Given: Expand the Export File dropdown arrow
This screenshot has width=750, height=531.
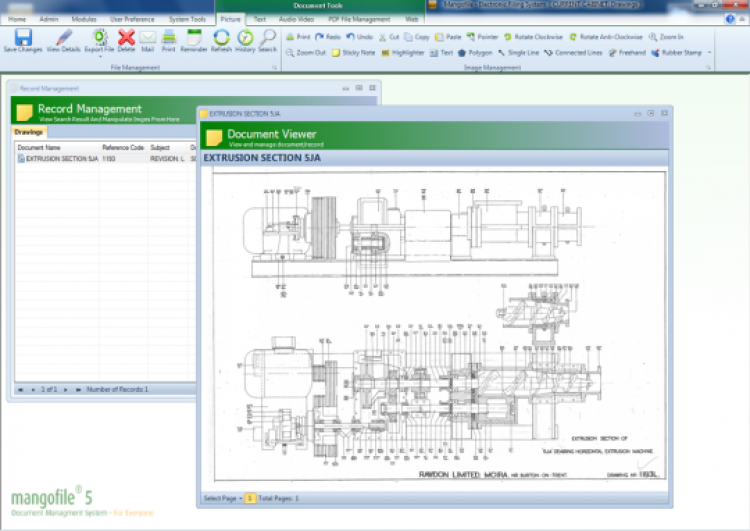Looking at the screenshot, I should tap(99, 56).
